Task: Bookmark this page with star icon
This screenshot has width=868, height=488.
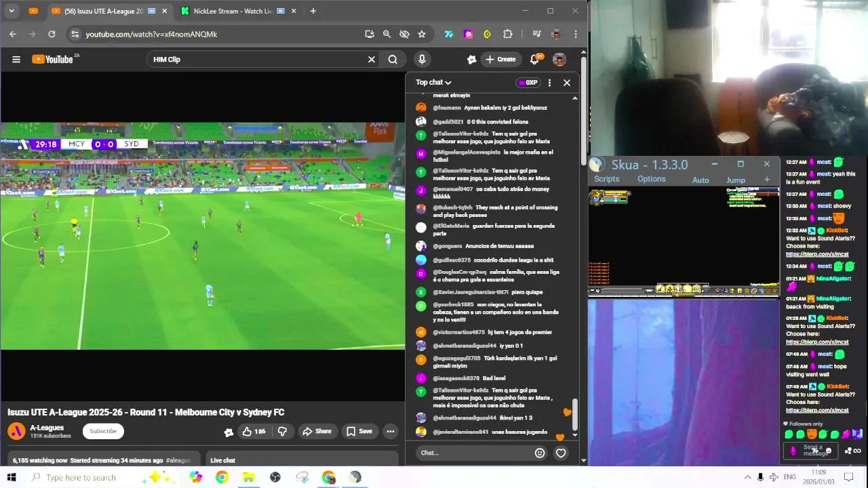Action: (422, 34)
